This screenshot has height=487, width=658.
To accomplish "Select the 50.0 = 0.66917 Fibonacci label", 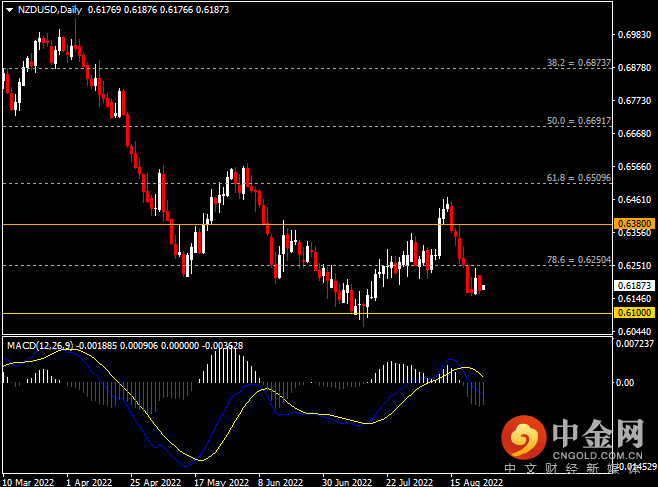I will [x=579, y=121].
